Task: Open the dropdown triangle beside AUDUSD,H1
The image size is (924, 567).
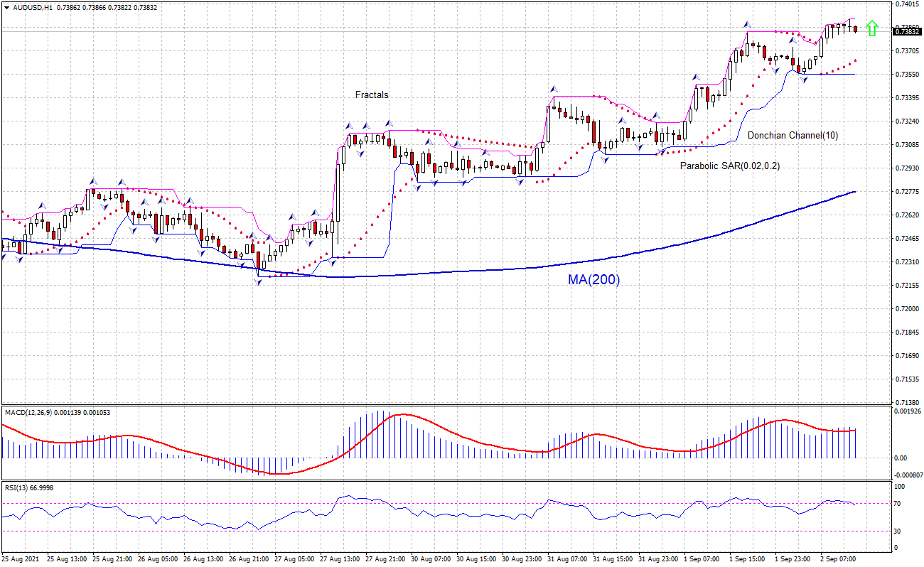Action: point(6,7)
